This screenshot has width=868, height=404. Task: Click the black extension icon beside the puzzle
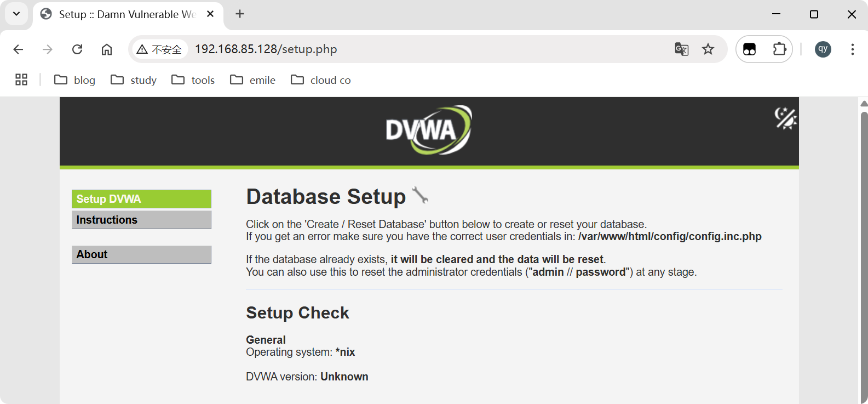[749, 49]
